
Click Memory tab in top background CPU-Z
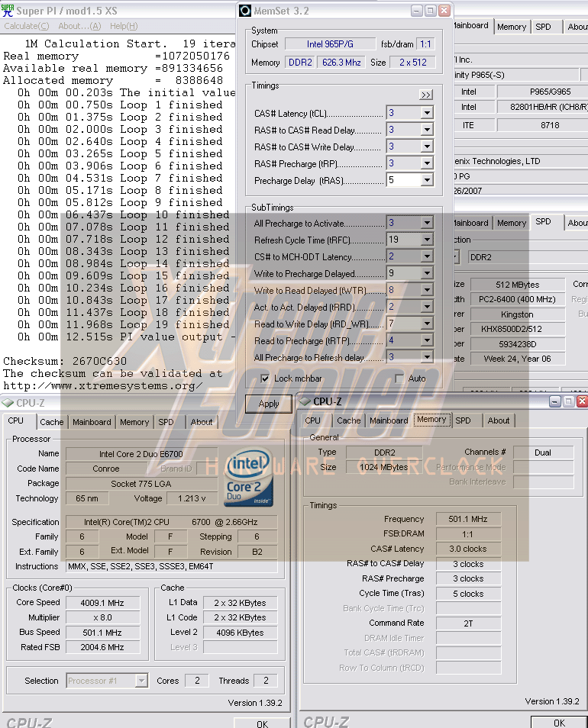[x=512, y=27]
